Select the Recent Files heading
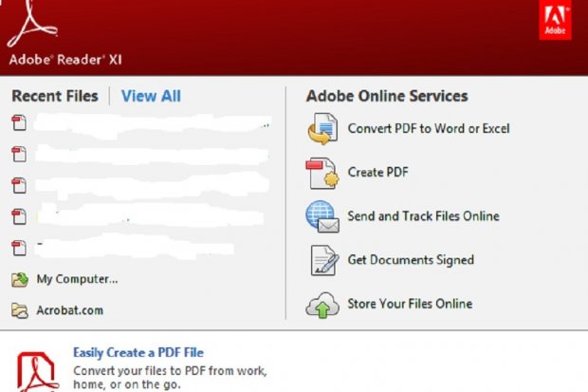 click(55, 96)
